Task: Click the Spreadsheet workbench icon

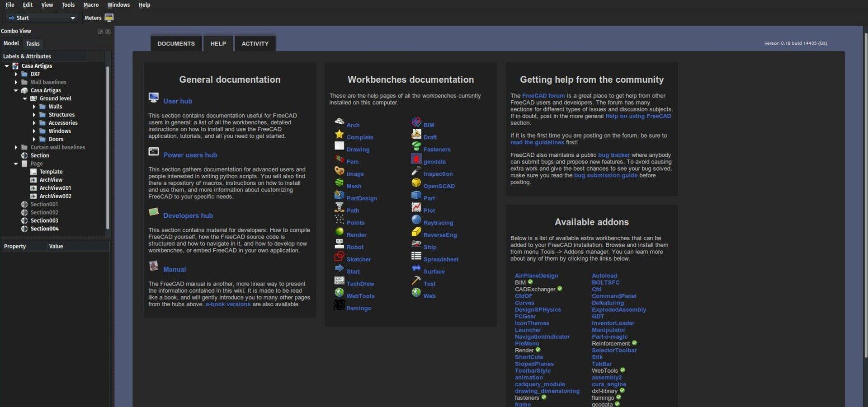Action: [416, 256]
